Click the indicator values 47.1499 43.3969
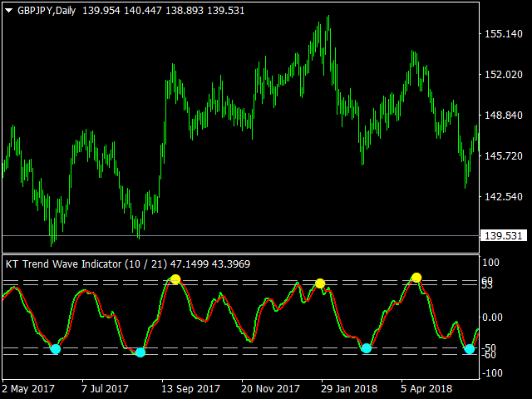Image resolution: width=532 pixels, height=399 pixels. tap(210, 264)
